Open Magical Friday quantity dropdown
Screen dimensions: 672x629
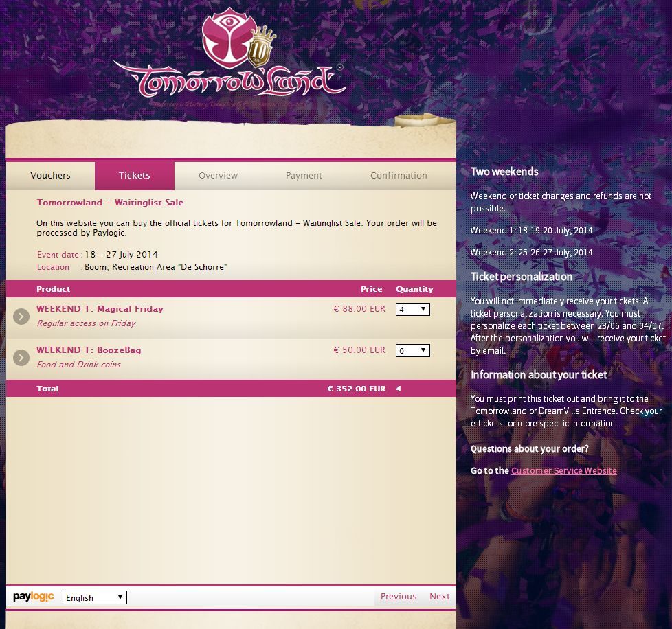(x=413, y=309)
